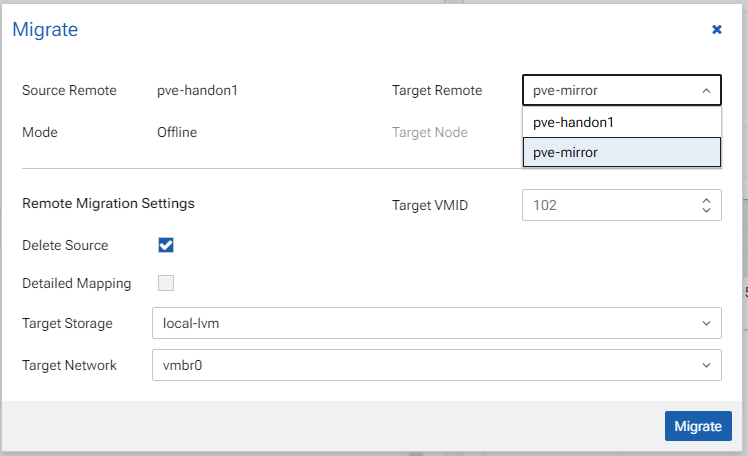Click the Target Storage label
Viewport: 748px width, 456px height.
pyautogui.click(x=67, y=323)
